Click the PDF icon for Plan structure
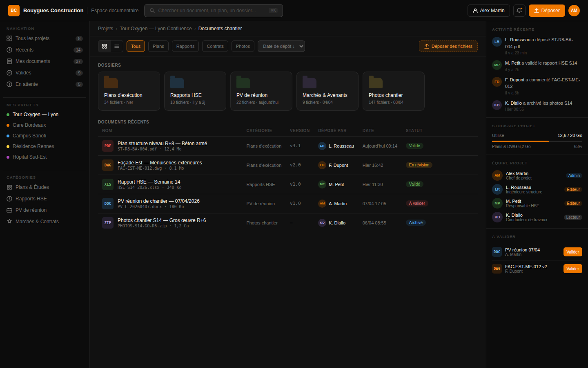 pyautogui.click(x=108, y=146)
